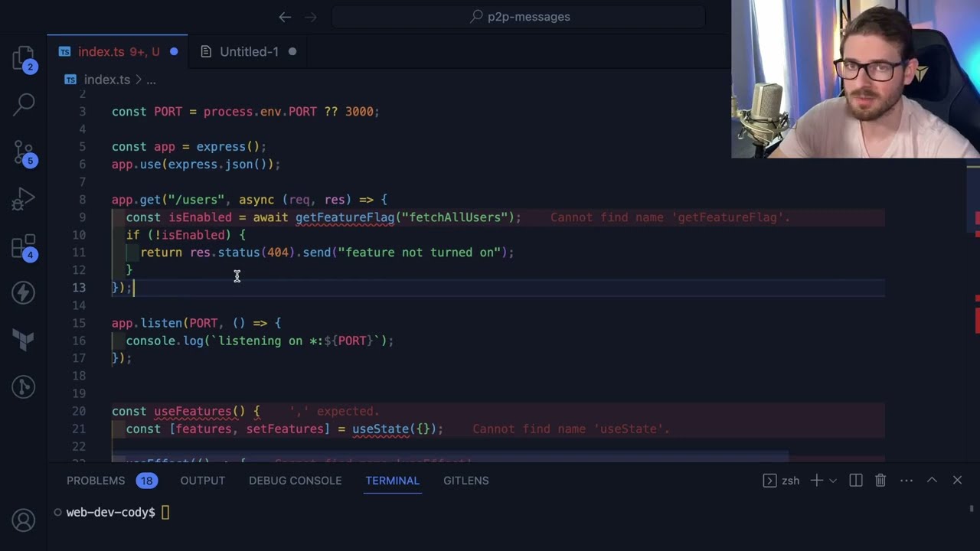Click the getFeatureFlag function name
Viewport: 980px width, 551px height.
[x=345, y=217]
